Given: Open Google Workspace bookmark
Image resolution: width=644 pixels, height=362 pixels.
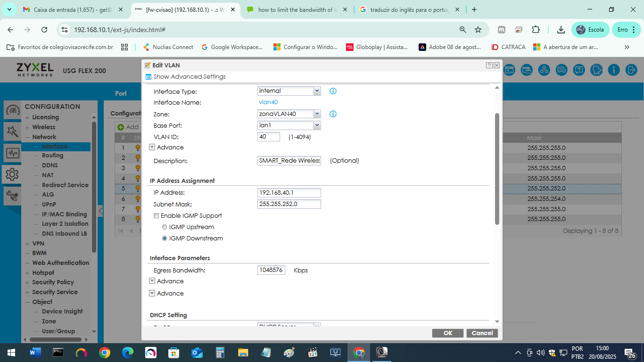Looking at the screenshot, I should pos(232,47).
